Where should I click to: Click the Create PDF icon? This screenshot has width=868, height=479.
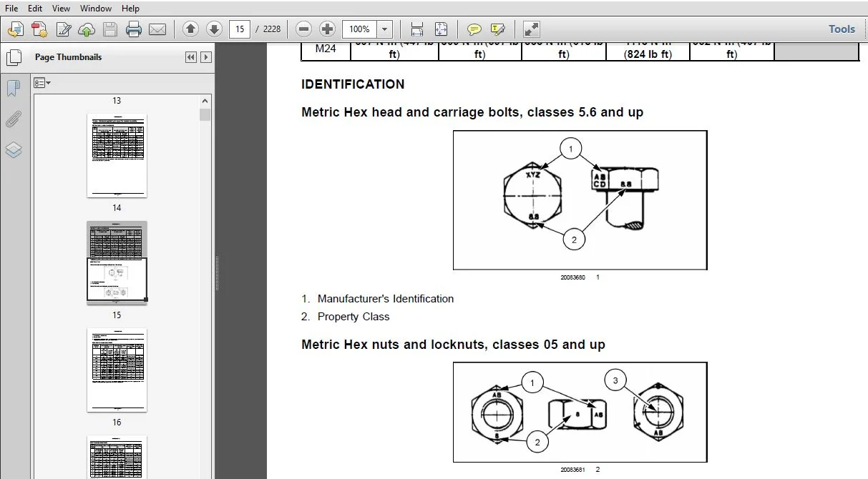[39, 29]
